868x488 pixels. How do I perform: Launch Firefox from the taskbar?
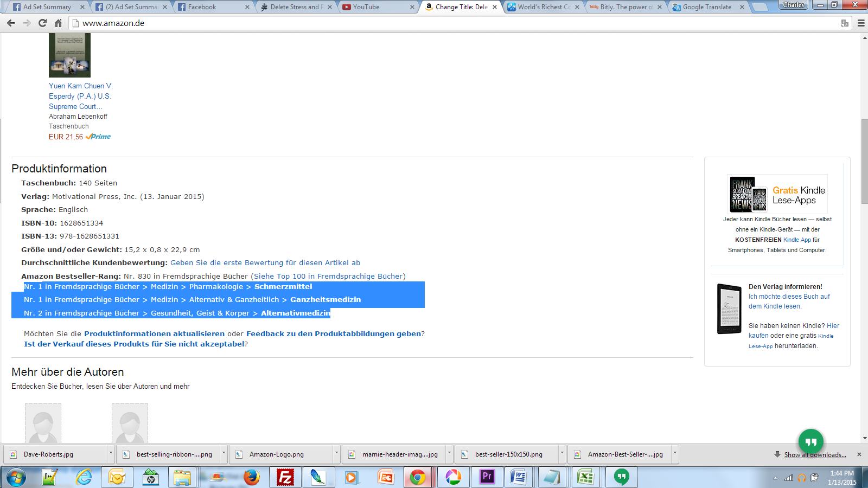251,477
